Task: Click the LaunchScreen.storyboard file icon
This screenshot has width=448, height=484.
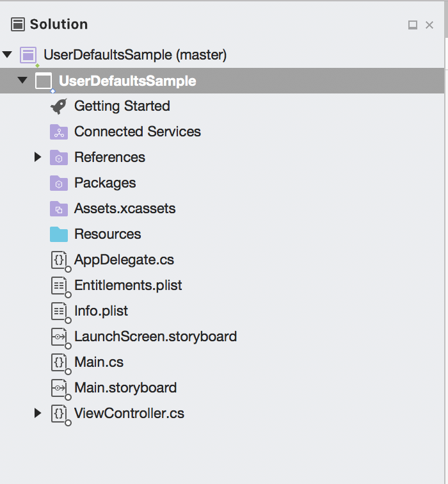Action: tap(59, 337)
